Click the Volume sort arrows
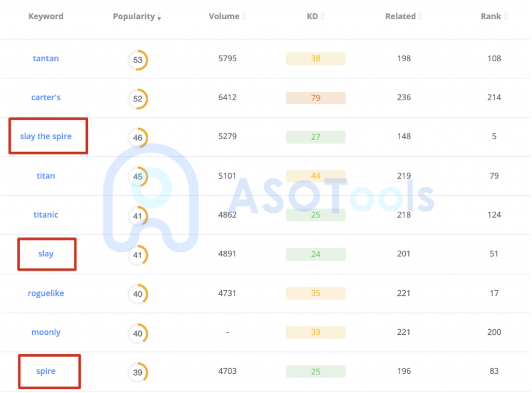The height and width of the screenshot is (393, 532). [x=244, y=17]
